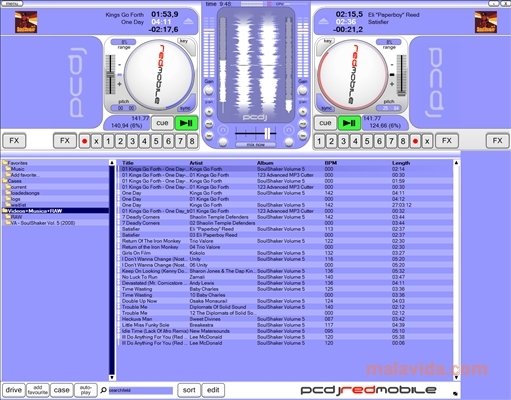
Task: Select right deck hot cue 1
Action: [319, 141]
